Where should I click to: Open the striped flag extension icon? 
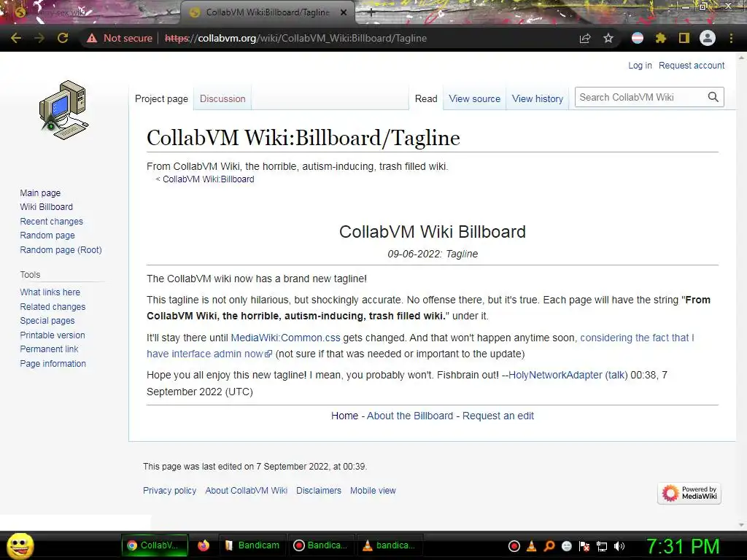[x=638, y=38]
